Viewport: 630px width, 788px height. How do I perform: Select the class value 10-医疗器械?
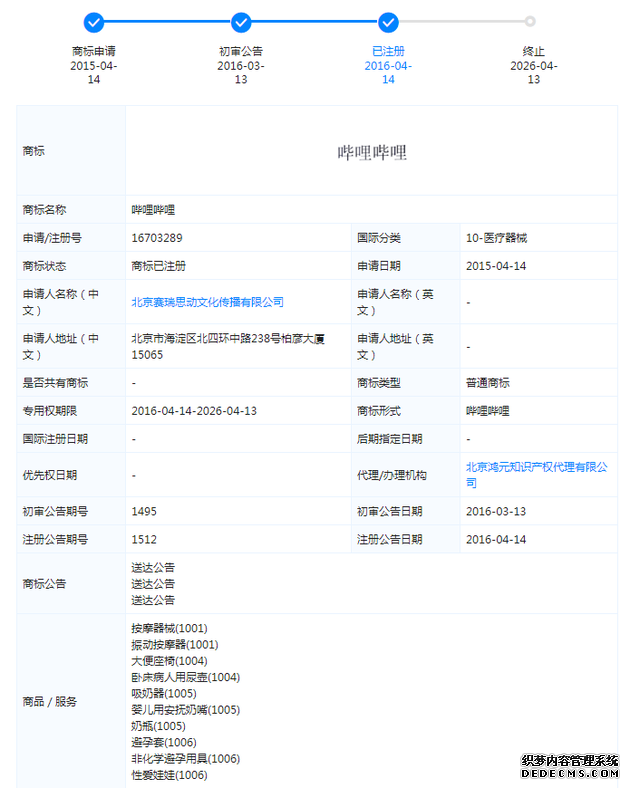[496, 238]
